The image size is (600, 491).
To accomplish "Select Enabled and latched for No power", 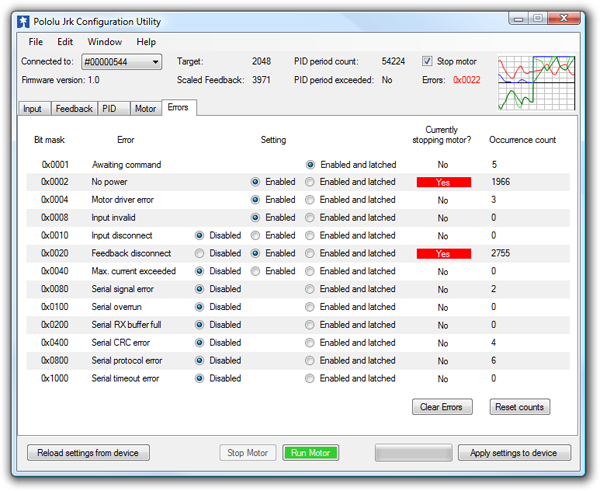I will [x=310, y=182].
